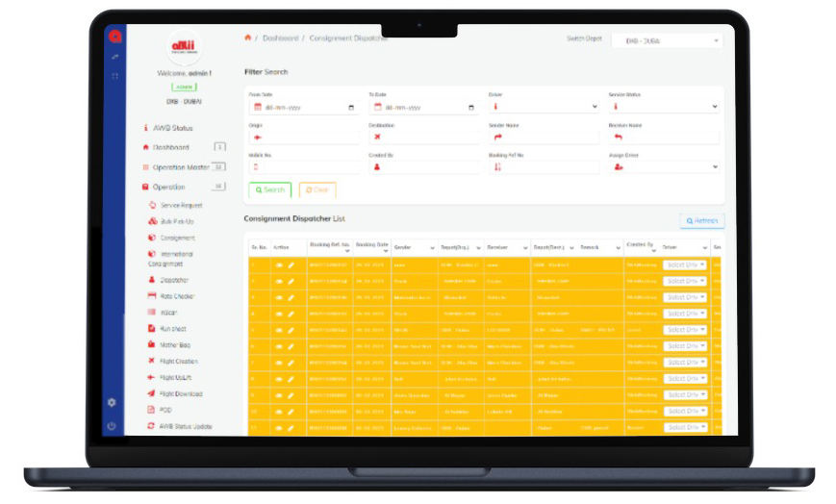The width and height of the screenshot is (836, 504).
Task: Click the view eye icon in the first row
Action: click(x=279, y=265)
